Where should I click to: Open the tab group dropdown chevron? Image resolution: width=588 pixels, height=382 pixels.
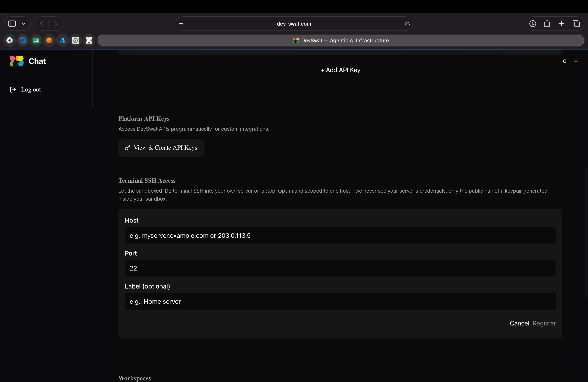tap(23, 24)
